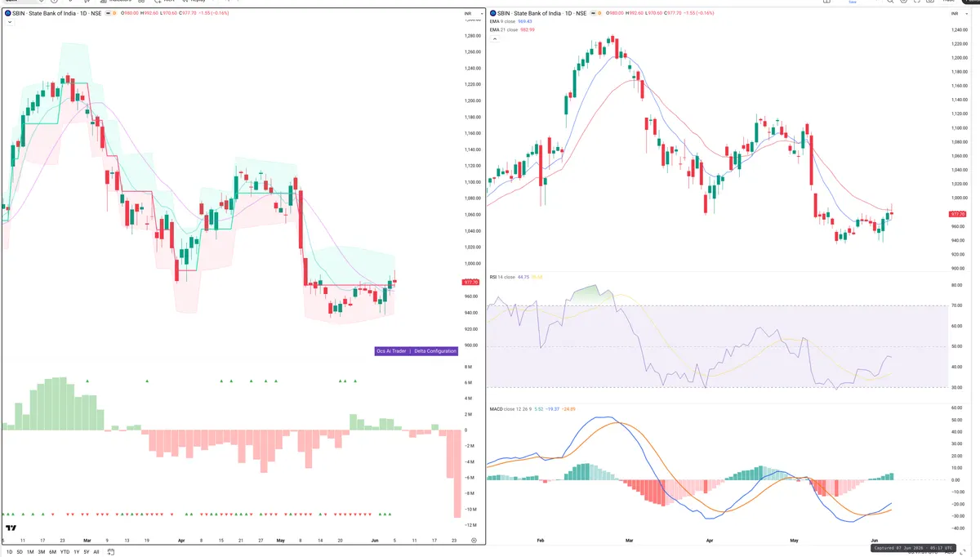980x557 pixels.
Task: Select the 1D time range
Action: (9, 552)
